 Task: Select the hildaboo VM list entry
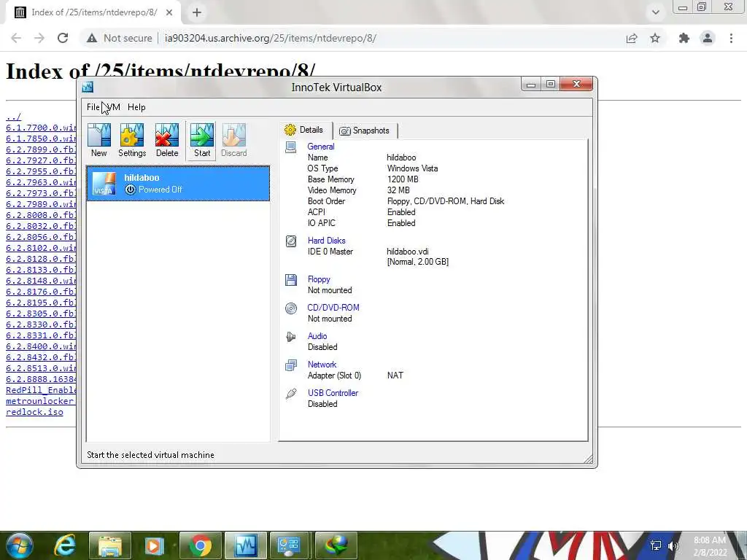tap(178, 184)
